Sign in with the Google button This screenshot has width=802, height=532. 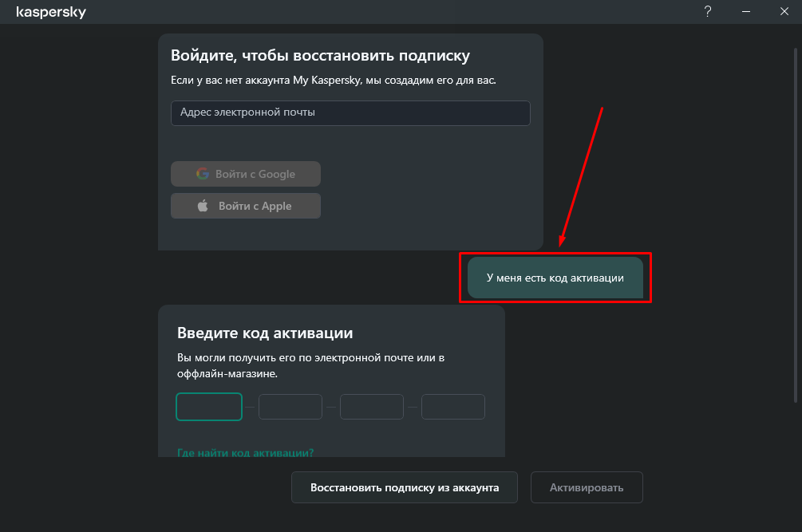click(246, 174)
